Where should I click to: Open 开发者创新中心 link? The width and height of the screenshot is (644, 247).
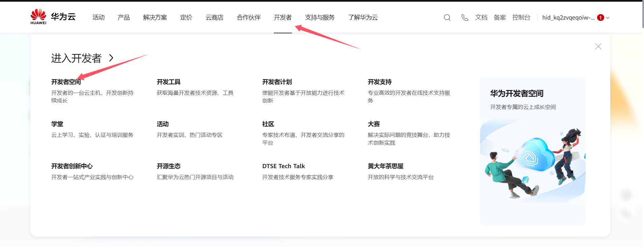coord(72,166)
